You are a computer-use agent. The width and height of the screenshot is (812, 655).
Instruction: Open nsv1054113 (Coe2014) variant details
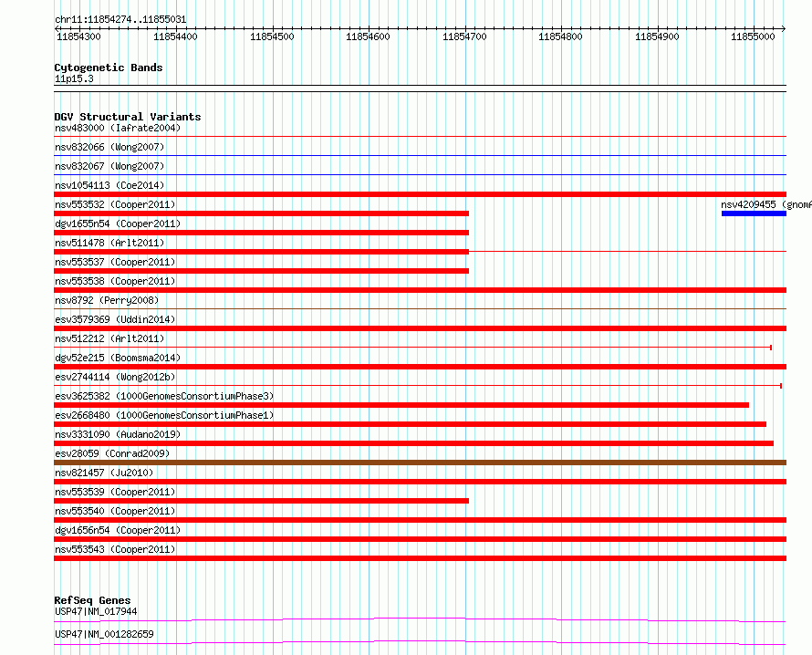(x=109, y=185)
